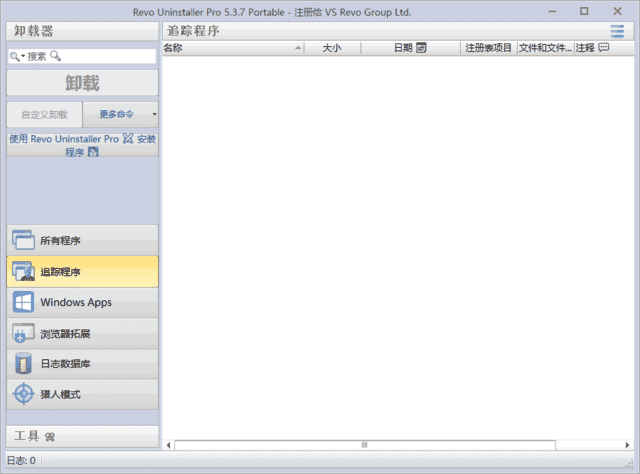Screen dimensions: 640x474
Task: Click the 卸载器 panel header
Action: (x=82, y=31)
